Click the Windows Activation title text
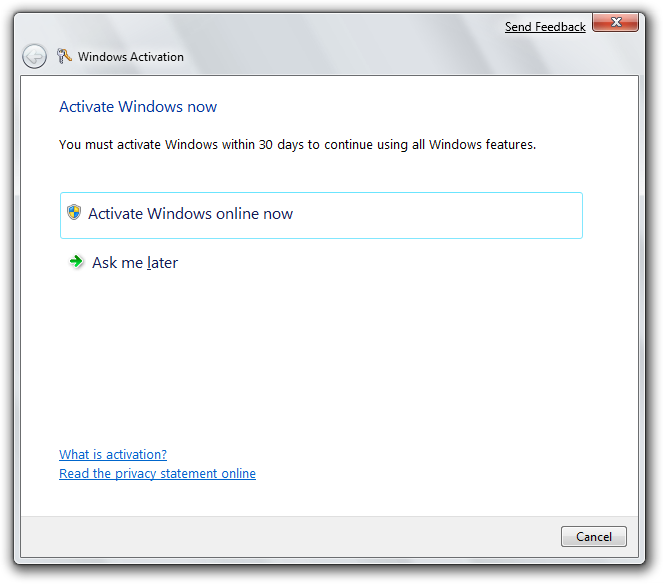Image resolution: width=664 pixels, height=584 pixels. click(131, 57)
